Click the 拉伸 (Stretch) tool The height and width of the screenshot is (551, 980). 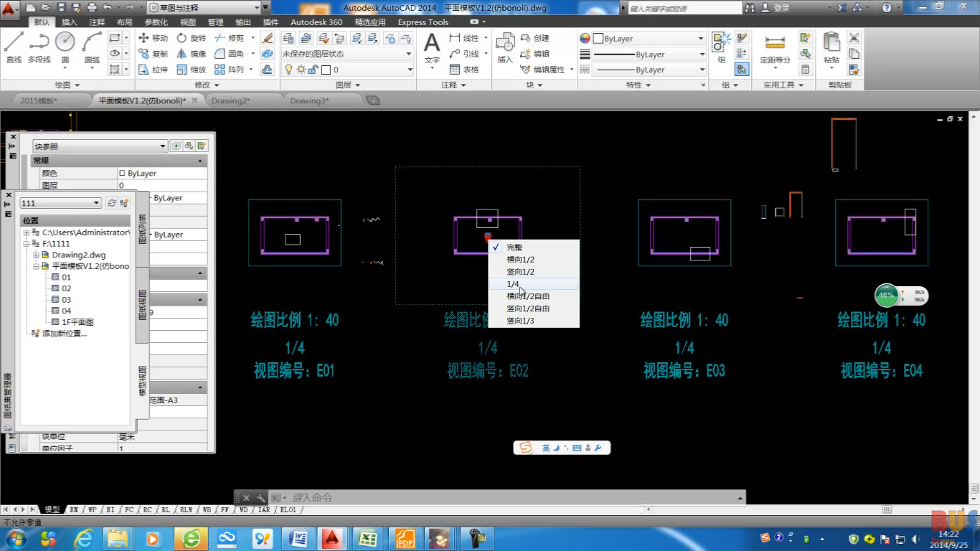153,70
